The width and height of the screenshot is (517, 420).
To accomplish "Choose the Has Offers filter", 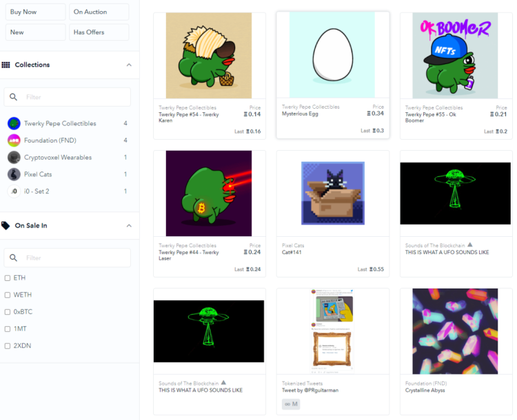I will click(99, 32).
